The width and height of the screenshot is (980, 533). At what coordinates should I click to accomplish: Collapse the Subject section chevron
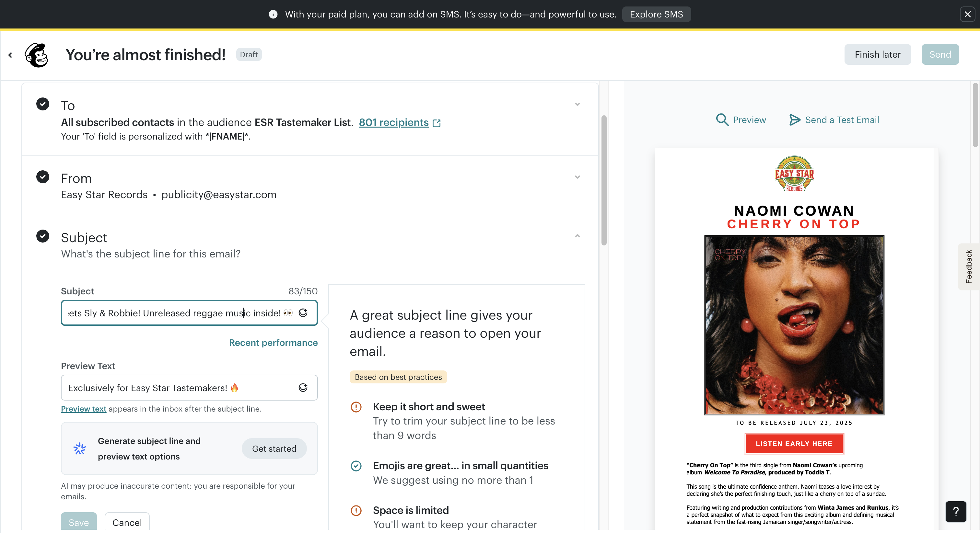[577, 236]
